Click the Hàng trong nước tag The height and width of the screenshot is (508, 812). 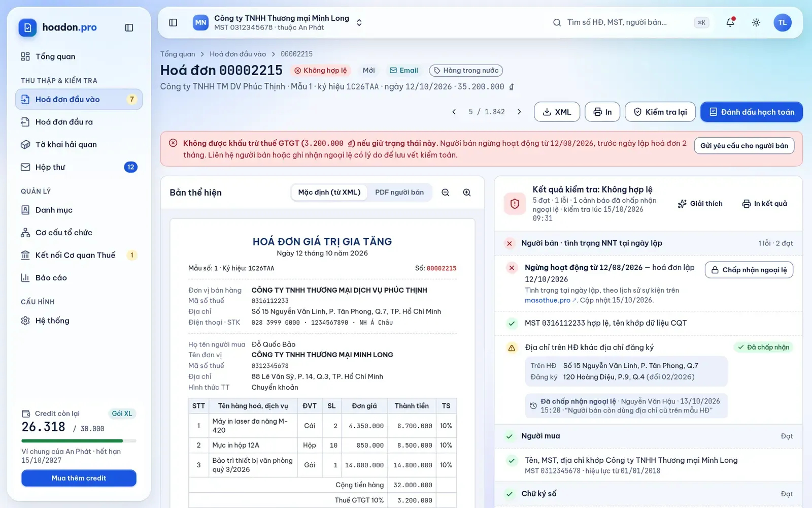point(466,71)
